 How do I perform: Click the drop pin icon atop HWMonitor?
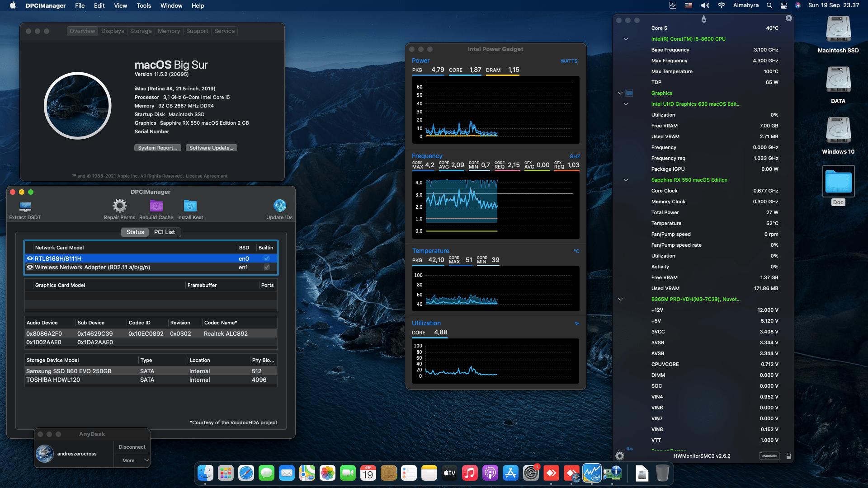703,19
